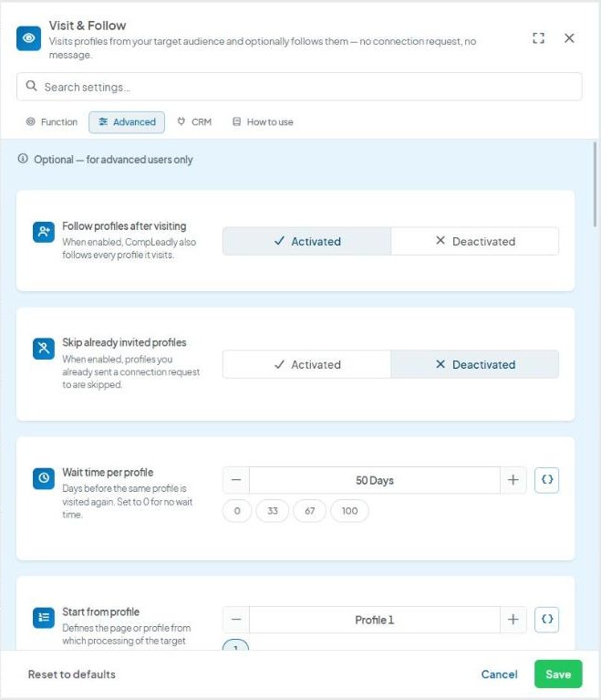Click the Skip already invited profiles icon

point(44,349)
